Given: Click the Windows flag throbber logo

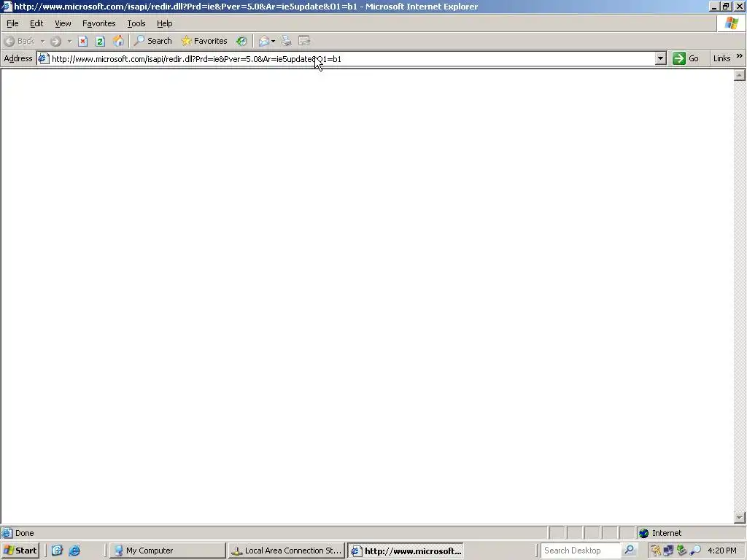Looking at the screenshot, I should click(731, 23).
